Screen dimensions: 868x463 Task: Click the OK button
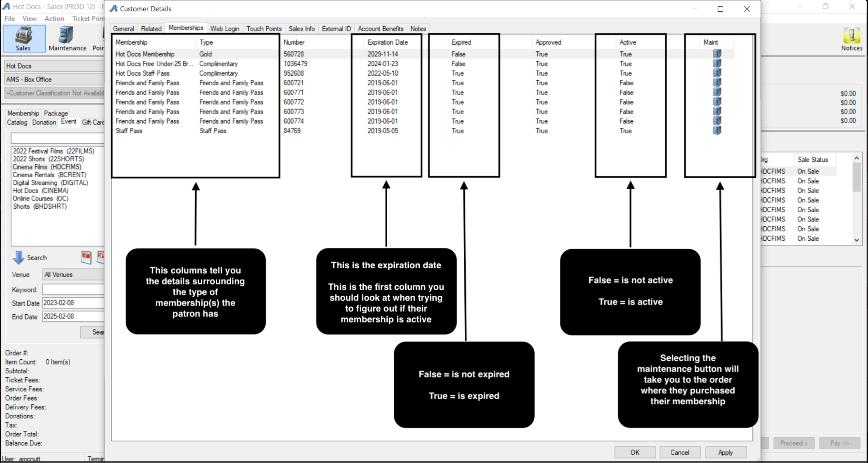[x=635, y=452]
